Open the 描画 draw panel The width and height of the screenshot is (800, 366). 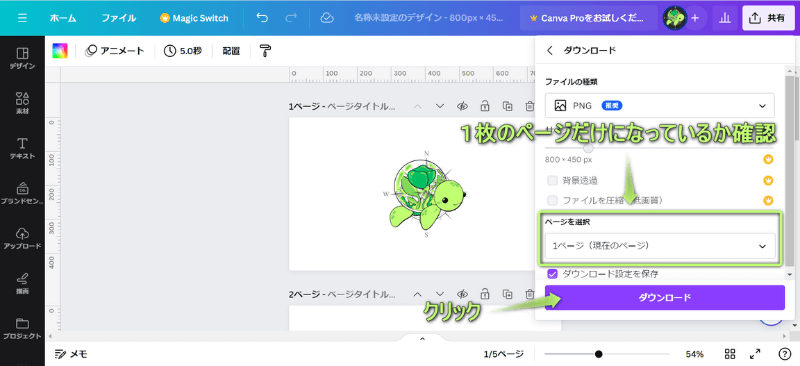(22, 283)
